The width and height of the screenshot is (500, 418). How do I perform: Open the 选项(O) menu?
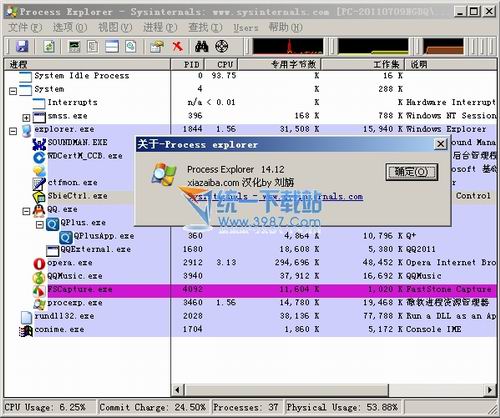tap(70, 27)
